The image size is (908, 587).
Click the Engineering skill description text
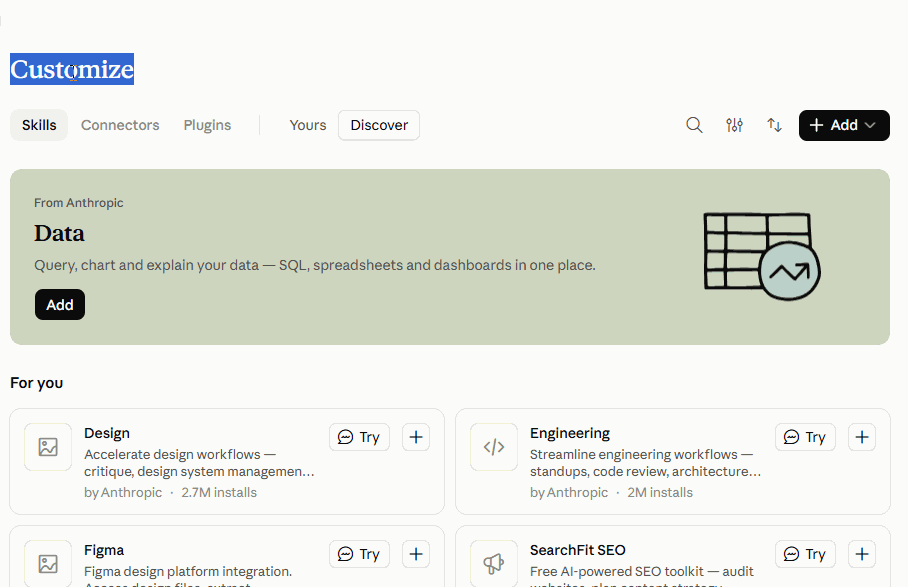coord(646,463)
